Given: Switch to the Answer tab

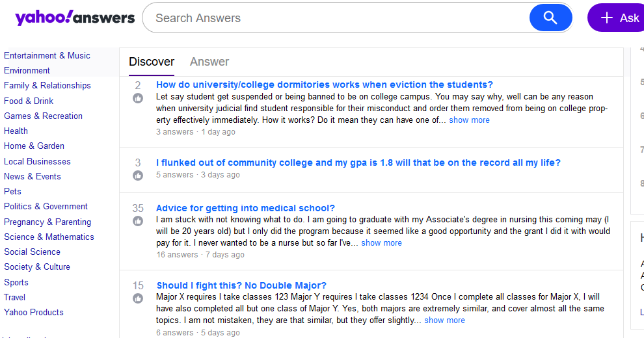Looking at the screenshot, I should click(209, 62).
